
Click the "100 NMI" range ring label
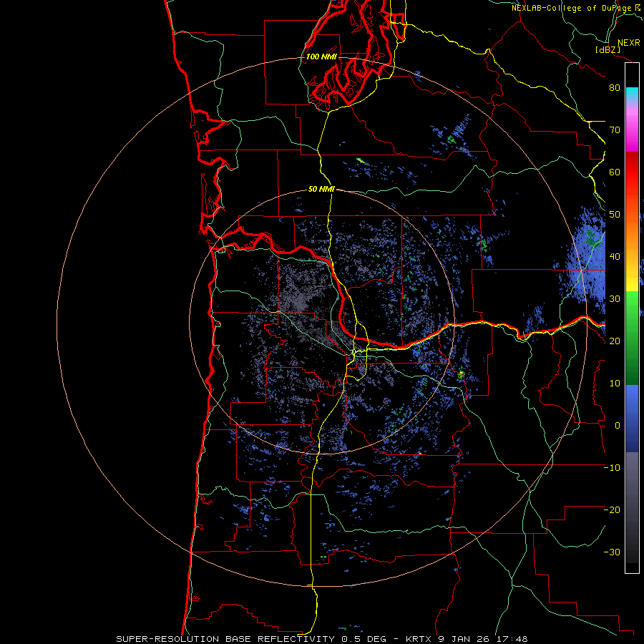pos(321,57)
